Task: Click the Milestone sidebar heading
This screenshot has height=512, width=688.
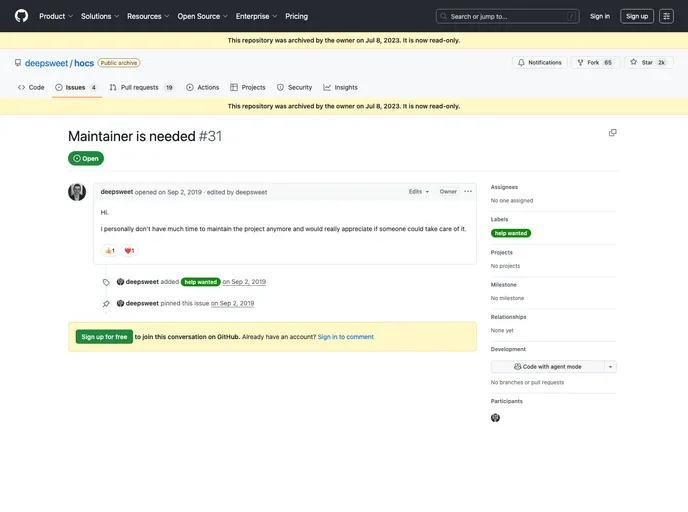Action: coord(503,285)
